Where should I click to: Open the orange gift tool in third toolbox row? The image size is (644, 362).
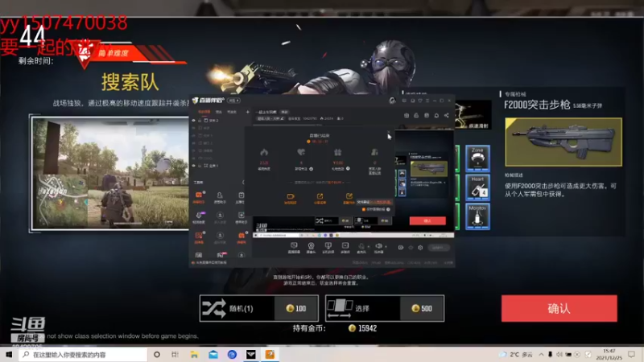tap(241, 237)
